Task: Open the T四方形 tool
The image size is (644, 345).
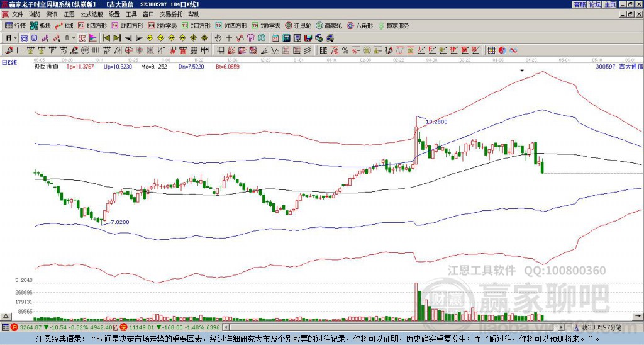Action: (x=196, y=25)
